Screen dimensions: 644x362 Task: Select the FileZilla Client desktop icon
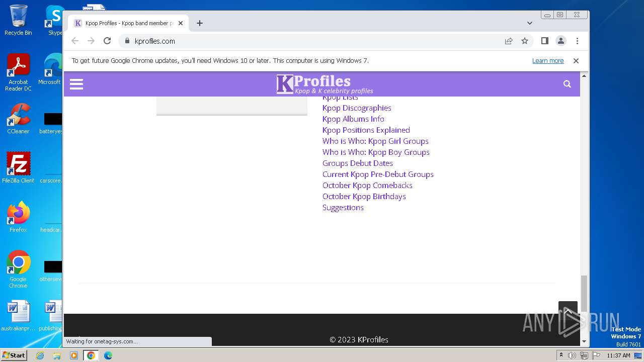click(x=18, y=168)
